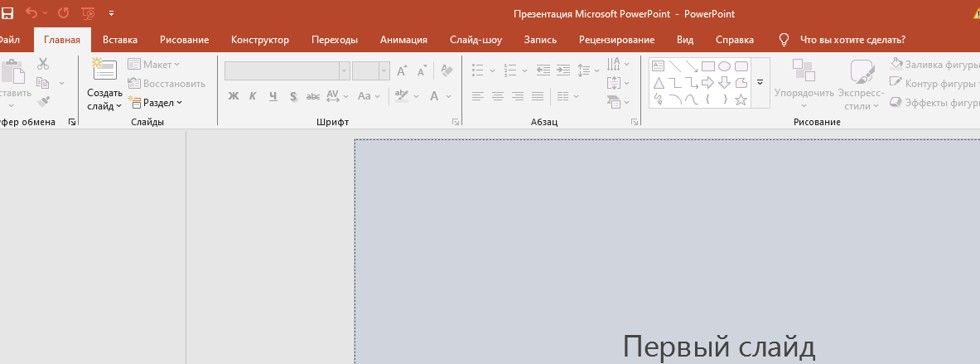Open columns options icon

click(x=567, y=96)
